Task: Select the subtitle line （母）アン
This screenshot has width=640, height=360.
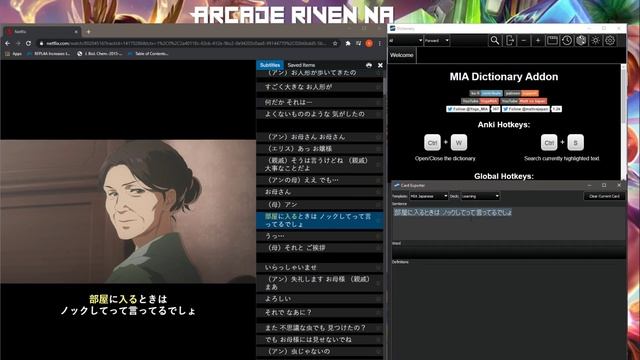Action: point(320,204)
